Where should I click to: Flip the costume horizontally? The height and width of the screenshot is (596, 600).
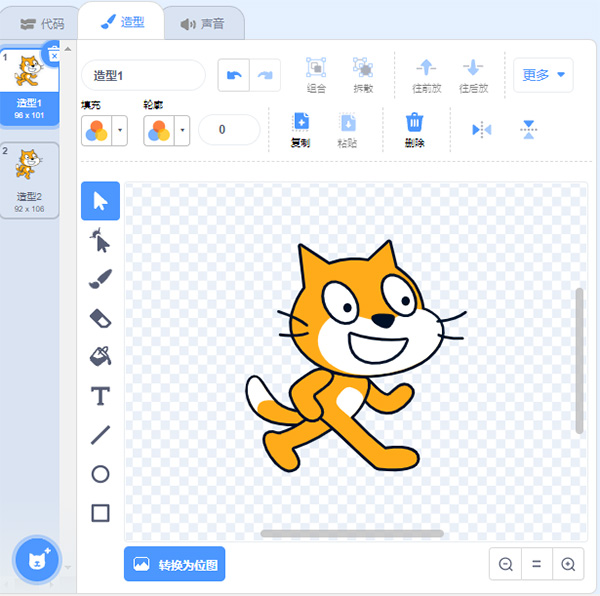[x=482, y=130]
